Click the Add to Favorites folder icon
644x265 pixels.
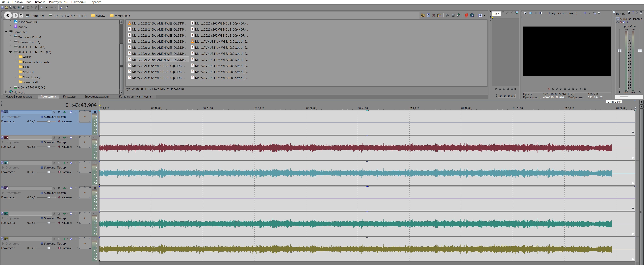tap(439, 15)
